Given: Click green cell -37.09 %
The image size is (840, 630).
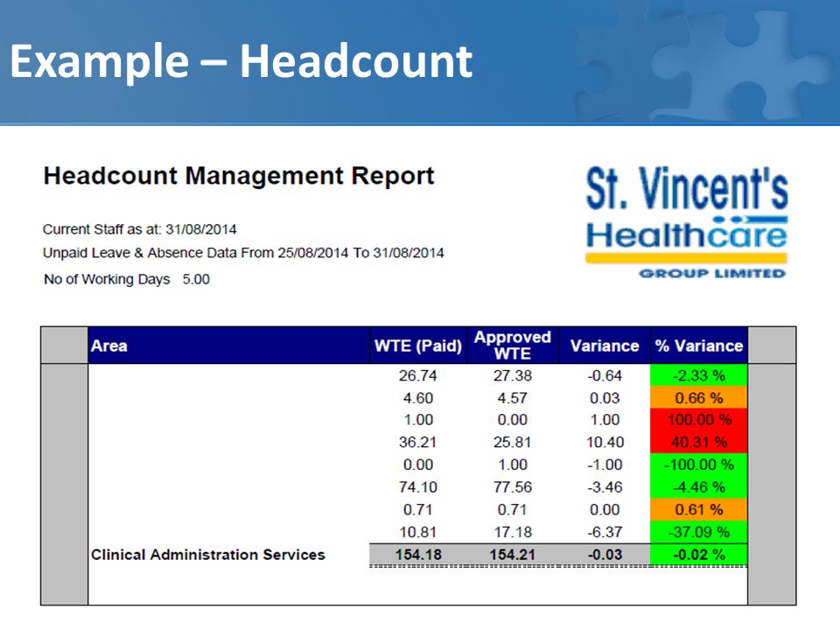Looking at the screenshot, I should [698, 532].
